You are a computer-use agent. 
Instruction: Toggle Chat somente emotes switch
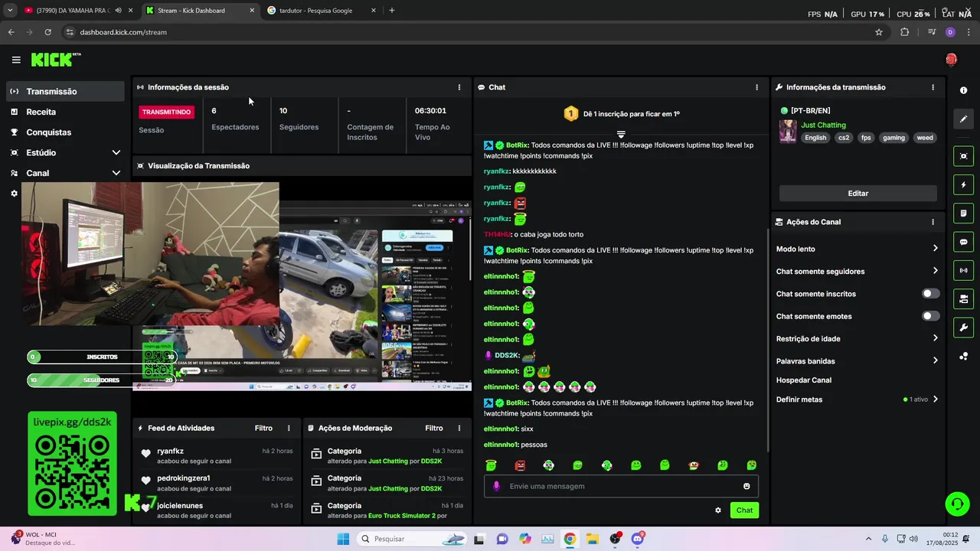click(x=930, y=316)
